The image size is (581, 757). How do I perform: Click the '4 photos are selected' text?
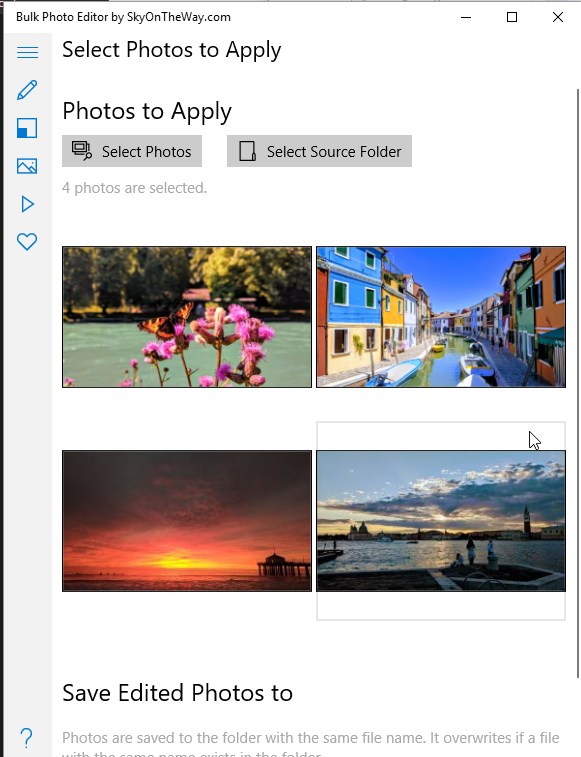tap(134, 188)
